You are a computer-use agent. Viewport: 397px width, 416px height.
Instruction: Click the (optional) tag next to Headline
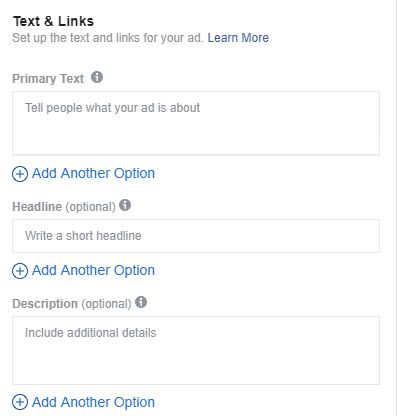click(x=90, y=207)
